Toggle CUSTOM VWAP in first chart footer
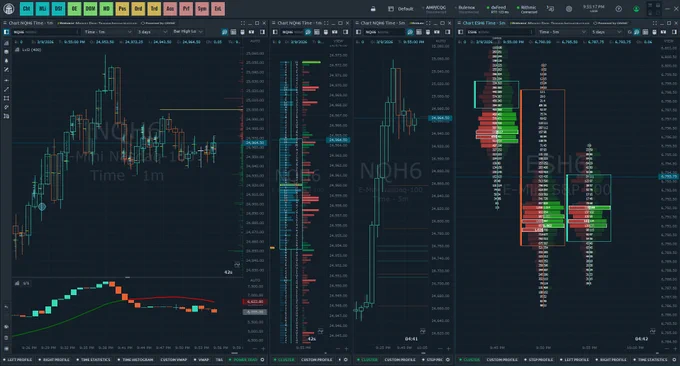The width and height of the screenshot is (680, 366). (174, 359)
